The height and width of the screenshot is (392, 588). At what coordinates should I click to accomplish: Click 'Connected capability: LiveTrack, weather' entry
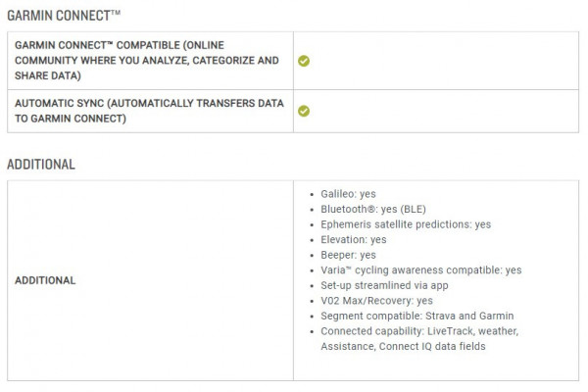[419, 331]
